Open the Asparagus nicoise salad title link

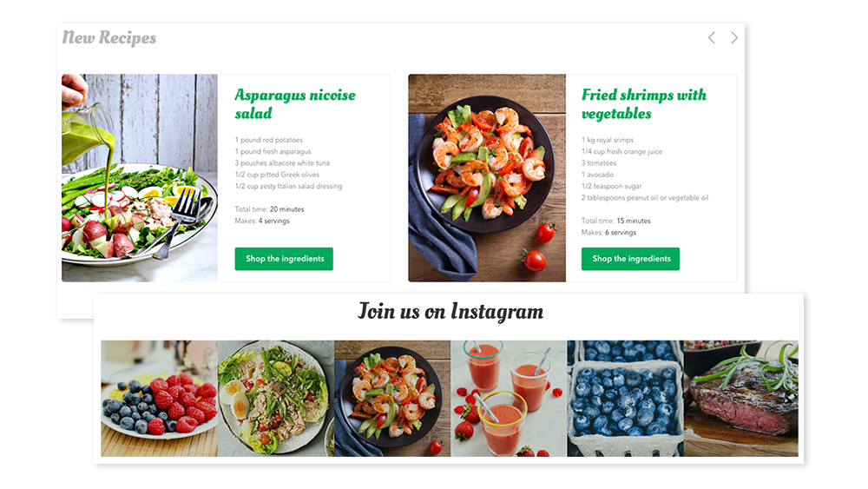(x=295, y=103)
